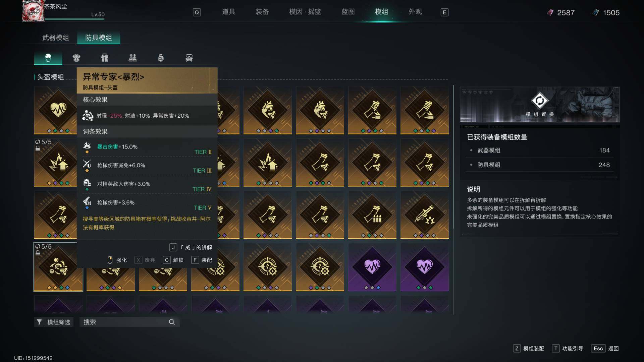Select the helmet module category icon
The image size is (644, 362).
pyautogui.click(x=48, y=58)
